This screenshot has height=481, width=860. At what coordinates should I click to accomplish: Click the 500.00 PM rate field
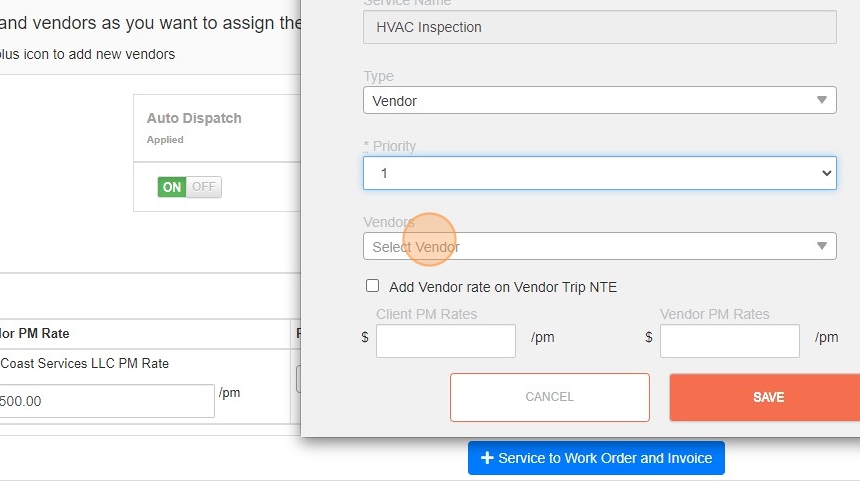point(105,401)
